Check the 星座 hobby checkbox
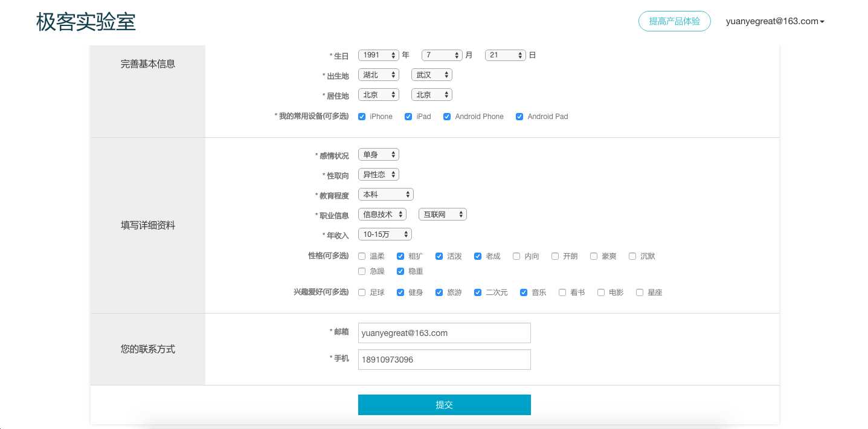Viewport: 868px width, 429px height. [640, 292]
